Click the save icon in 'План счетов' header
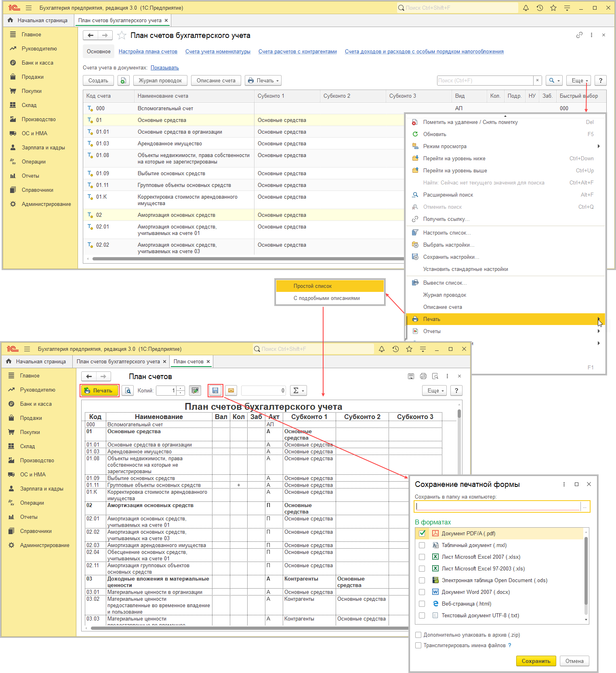 coord(411,376)
